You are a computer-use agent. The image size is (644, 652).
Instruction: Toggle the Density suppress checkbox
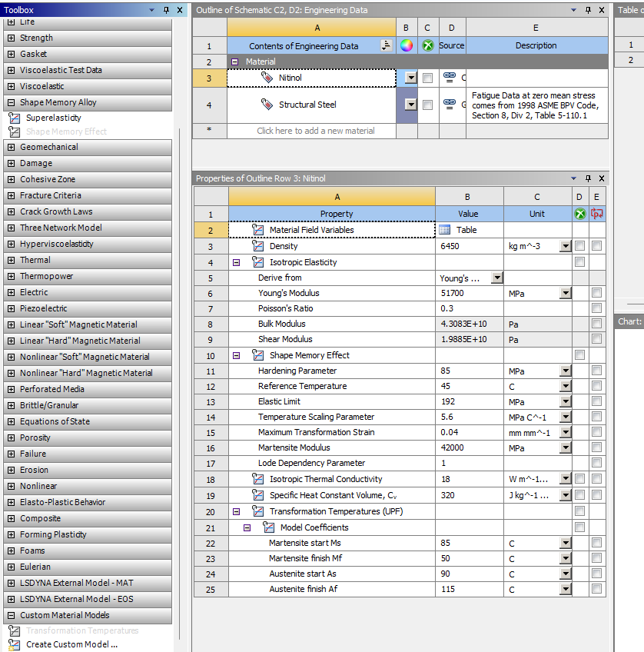tap(579, 246)
